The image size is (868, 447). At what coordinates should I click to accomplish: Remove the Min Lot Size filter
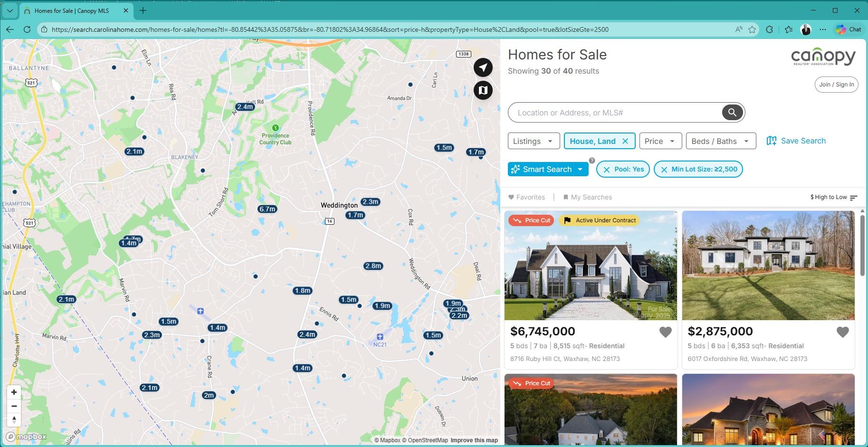coord(664,170)
